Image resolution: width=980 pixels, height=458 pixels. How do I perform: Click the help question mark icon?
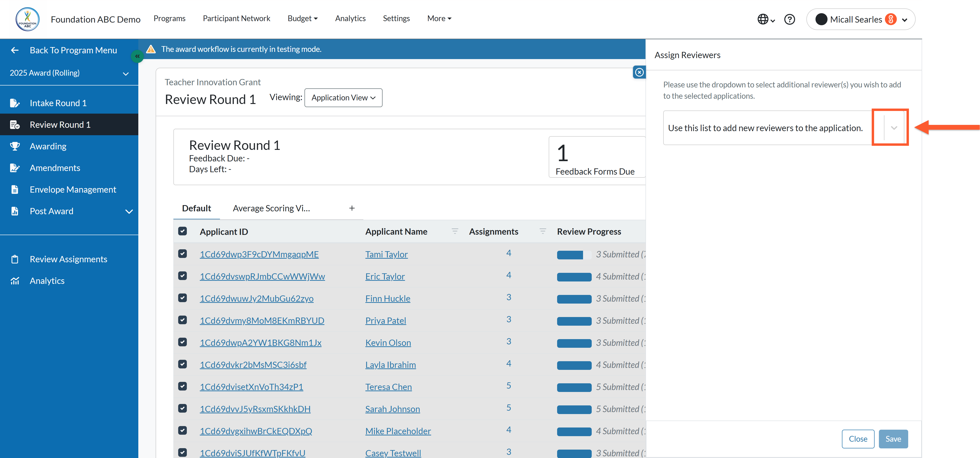[789, 19]
